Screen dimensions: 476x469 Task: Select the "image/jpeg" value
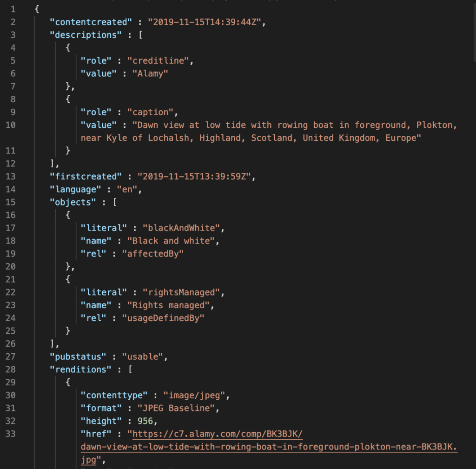tap(194, 395)
